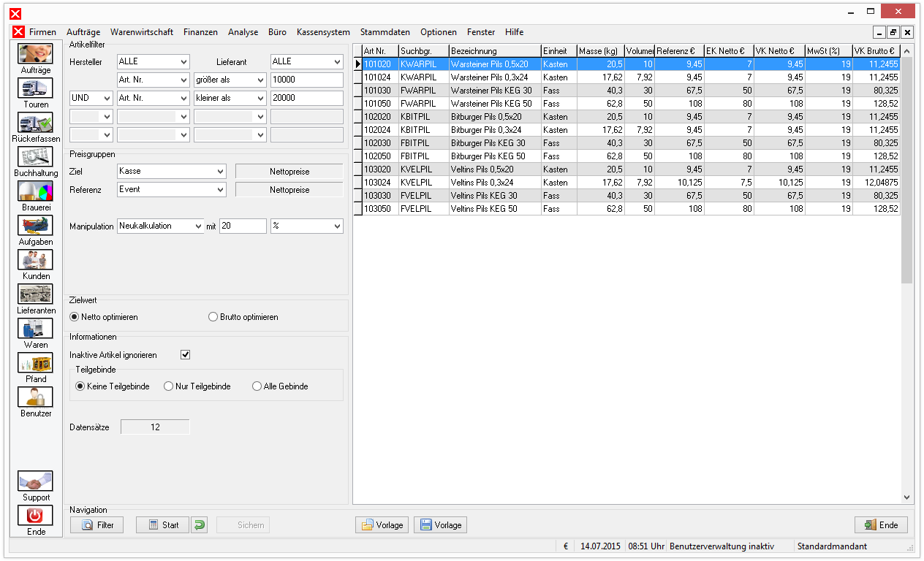Image resolution: width=924 pixels, height=561 pixels.
Task: Click the red Ende power icon in sidebar
Action: (35, 516)
